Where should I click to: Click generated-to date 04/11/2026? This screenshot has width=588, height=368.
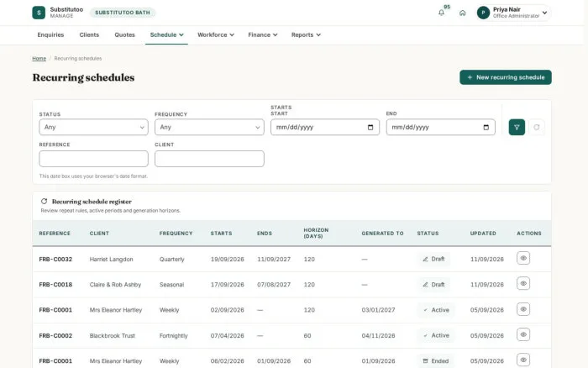coord(378,336)
